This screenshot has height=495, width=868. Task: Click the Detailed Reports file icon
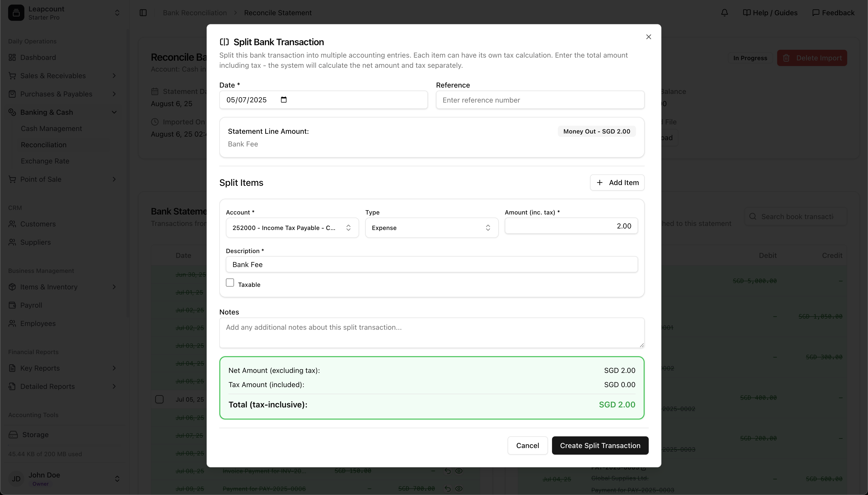(12, 387)
